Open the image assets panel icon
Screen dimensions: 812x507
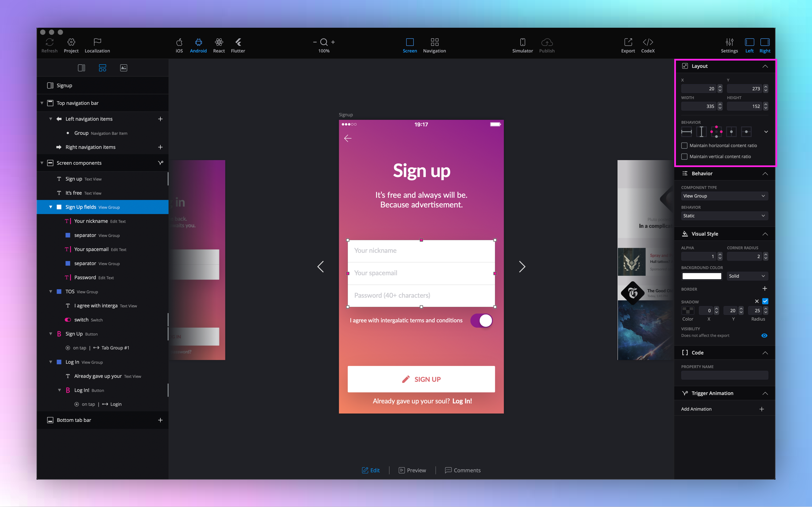tap(124, 68)
